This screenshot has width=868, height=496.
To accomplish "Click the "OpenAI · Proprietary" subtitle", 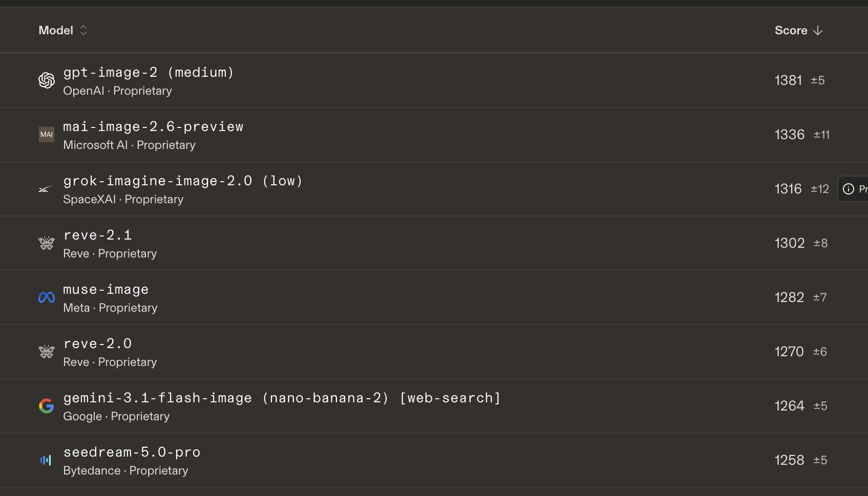I will pyautogui.click(x=117, y=91).
